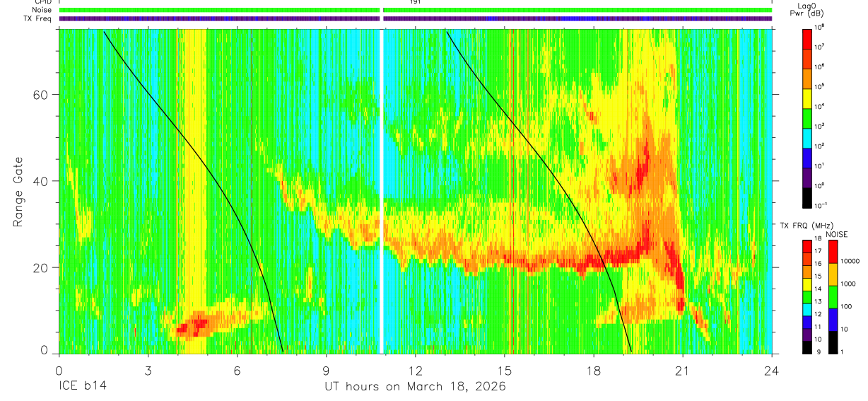Click the blue segment of Lag0 power color bar

(x=807, y=156)
